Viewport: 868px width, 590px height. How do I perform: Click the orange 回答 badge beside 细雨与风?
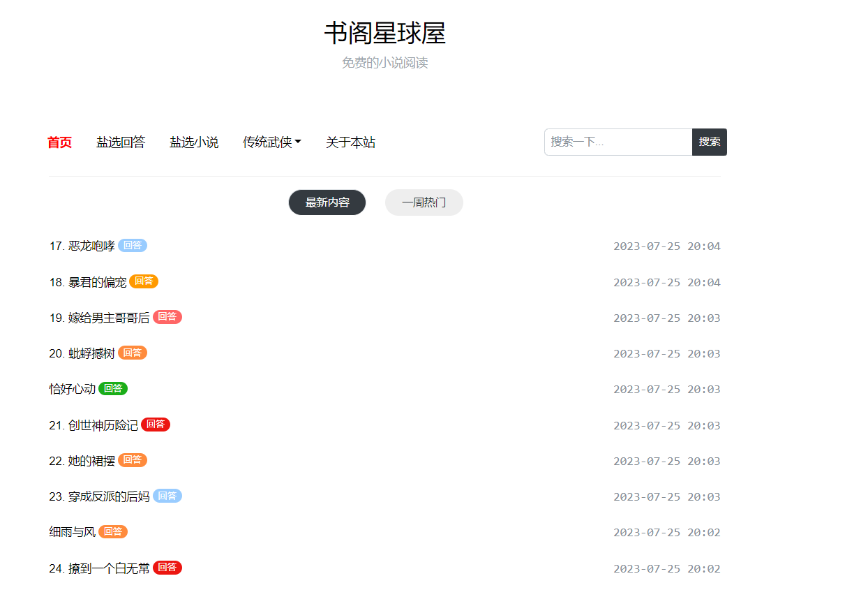[113, 532]
